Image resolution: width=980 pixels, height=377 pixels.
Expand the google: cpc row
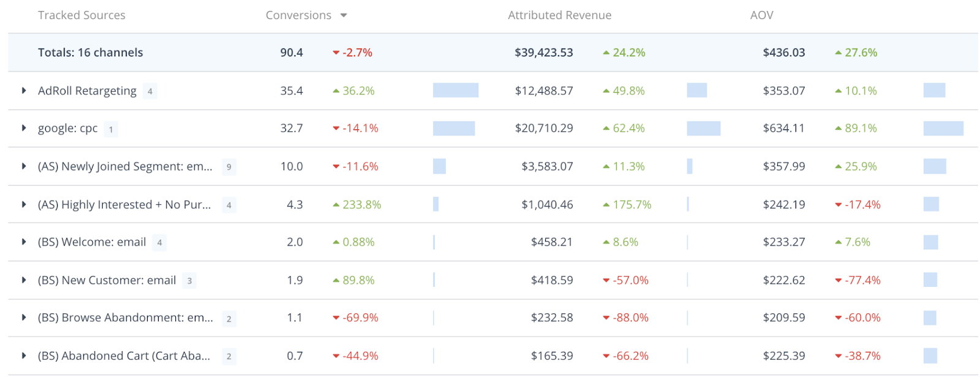24,128
